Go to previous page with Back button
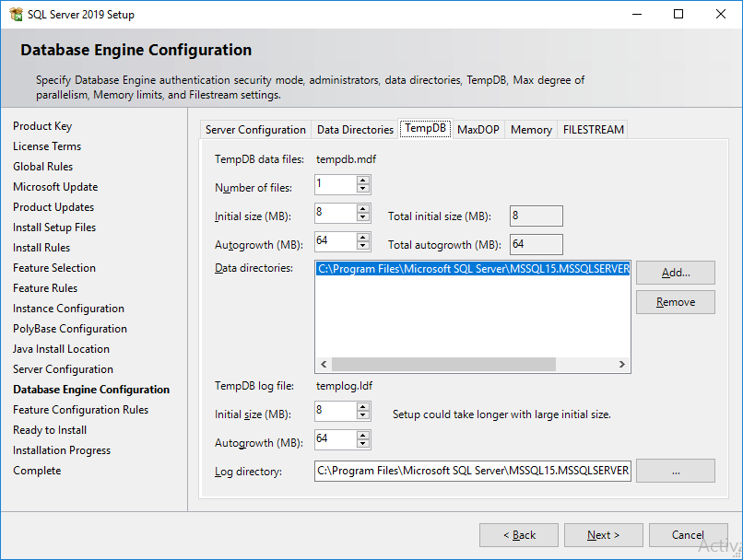Viewport: 743px width, 560px height. [x=519, y=535]
